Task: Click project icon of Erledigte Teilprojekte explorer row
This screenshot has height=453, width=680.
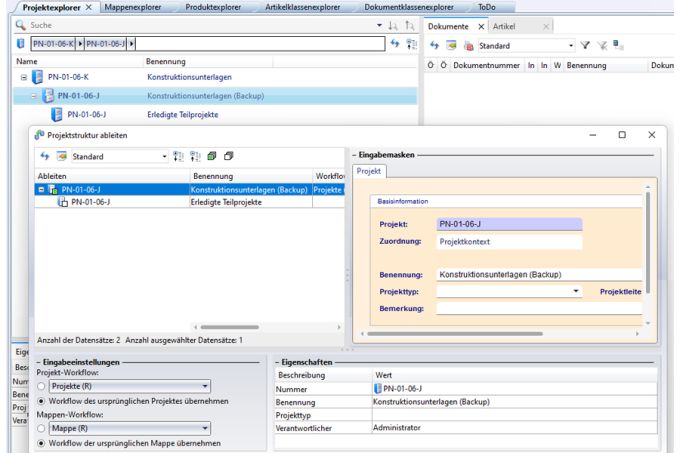Action: 56,114
